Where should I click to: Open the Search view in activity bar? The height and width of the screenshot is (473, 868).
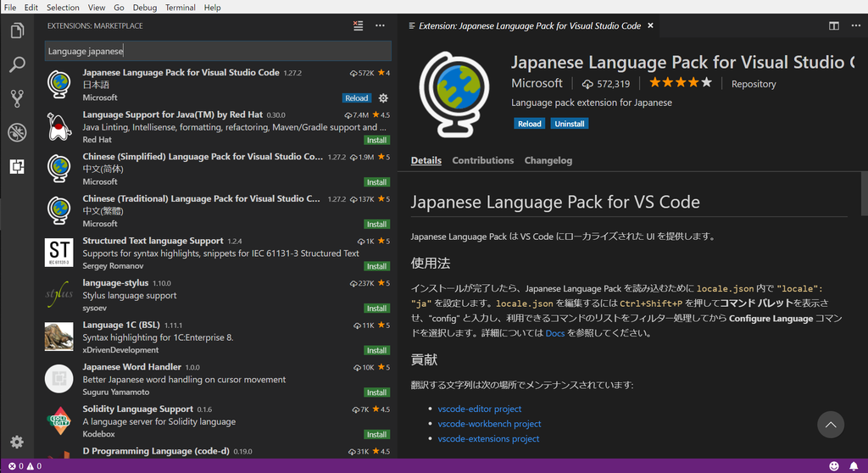click(17, 64)
